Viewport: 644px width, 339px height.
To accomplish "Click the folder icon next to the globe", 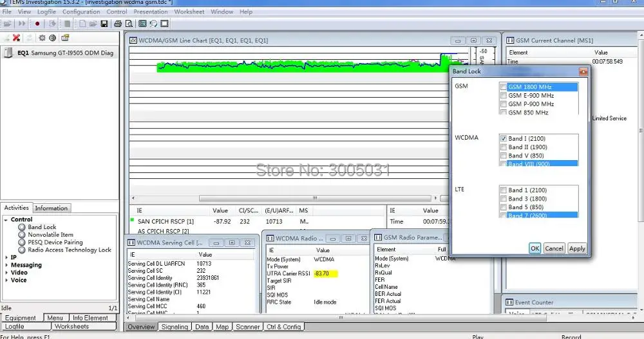I will [x=65, y=38].
